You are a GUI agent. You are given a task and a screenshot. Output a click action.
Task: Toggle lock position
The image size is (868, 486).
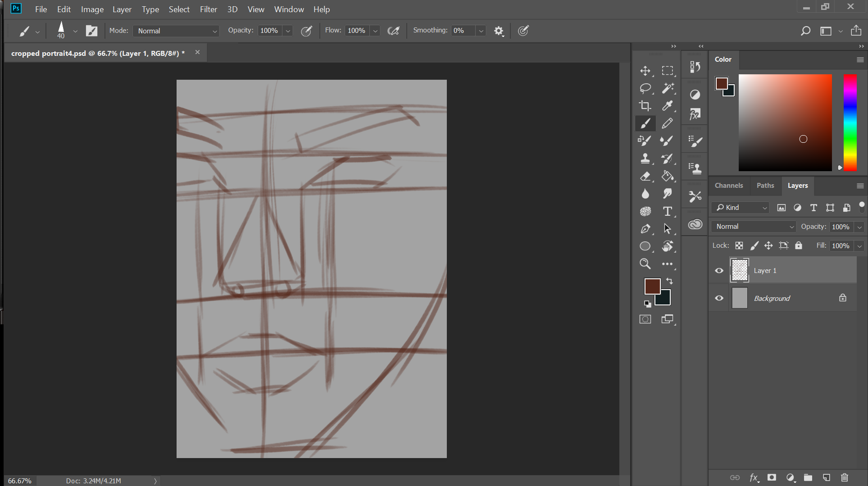tap(768, 245)
